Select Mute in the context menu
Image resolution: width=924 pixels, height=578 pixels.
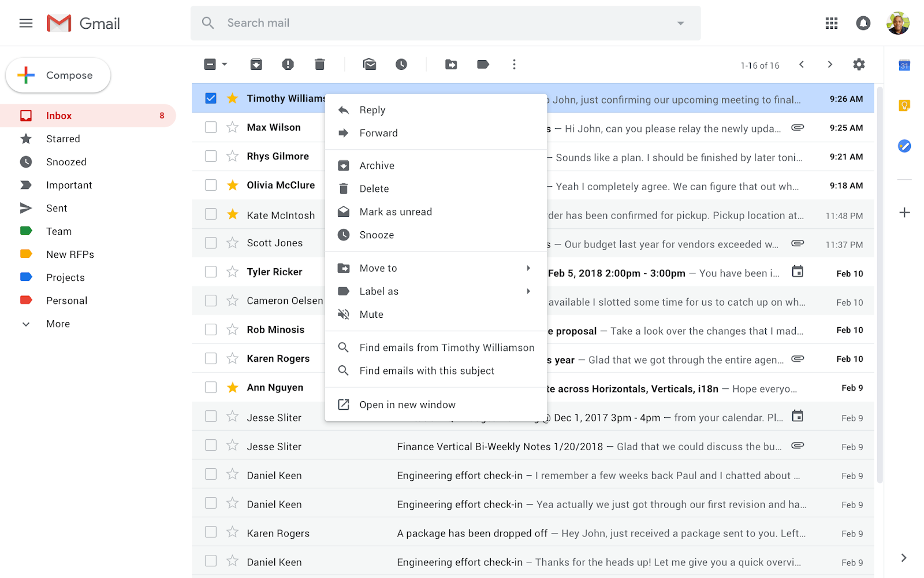371,314
